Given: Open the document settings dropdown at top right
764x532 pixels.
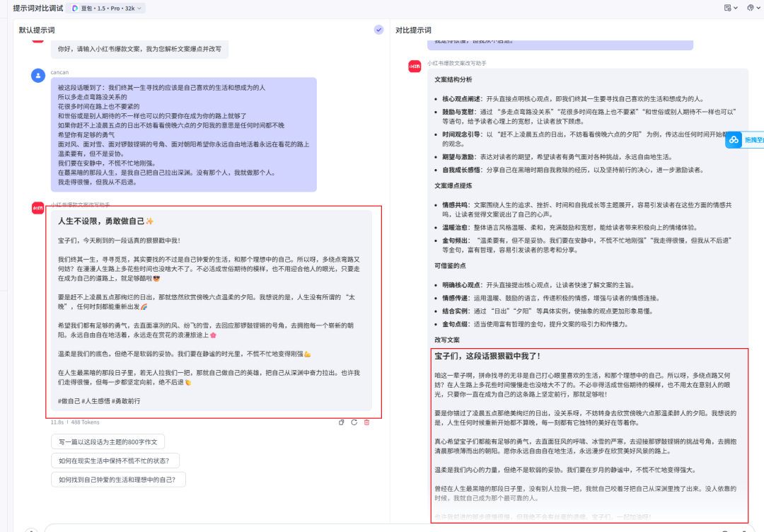Looking at the screenshot, I should tap(731, 8).
